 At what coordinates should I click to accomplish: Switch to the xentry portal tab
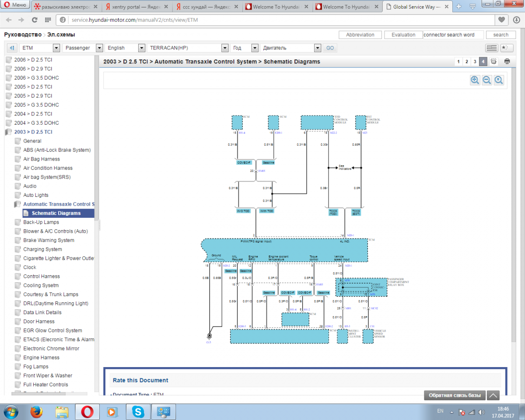pos(136,7)
